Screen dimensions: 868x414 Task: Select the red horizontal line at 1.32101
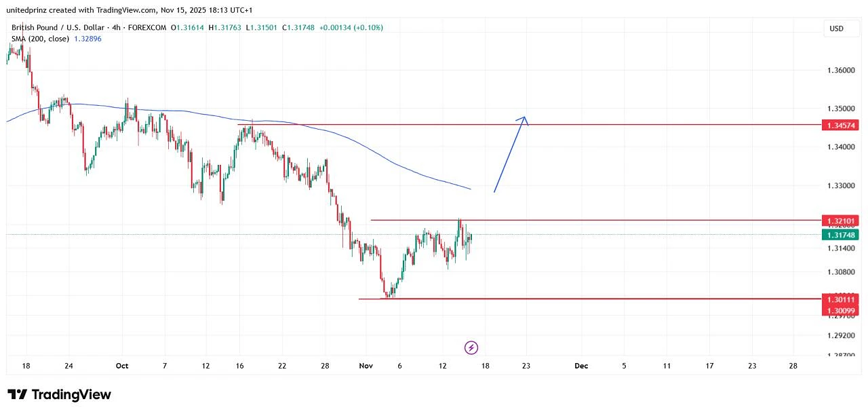610,220
